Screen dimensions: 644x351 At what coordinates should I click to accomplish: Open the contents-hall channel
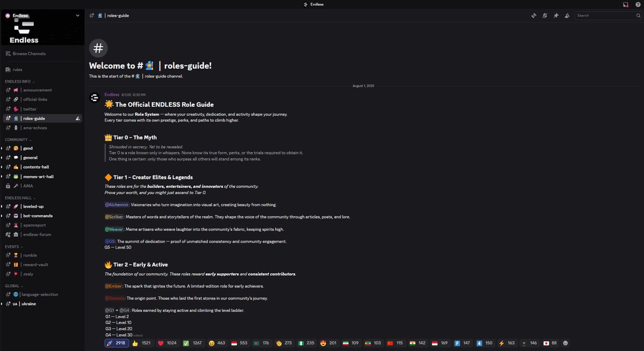pyautogui.click(x=42, y=167)
